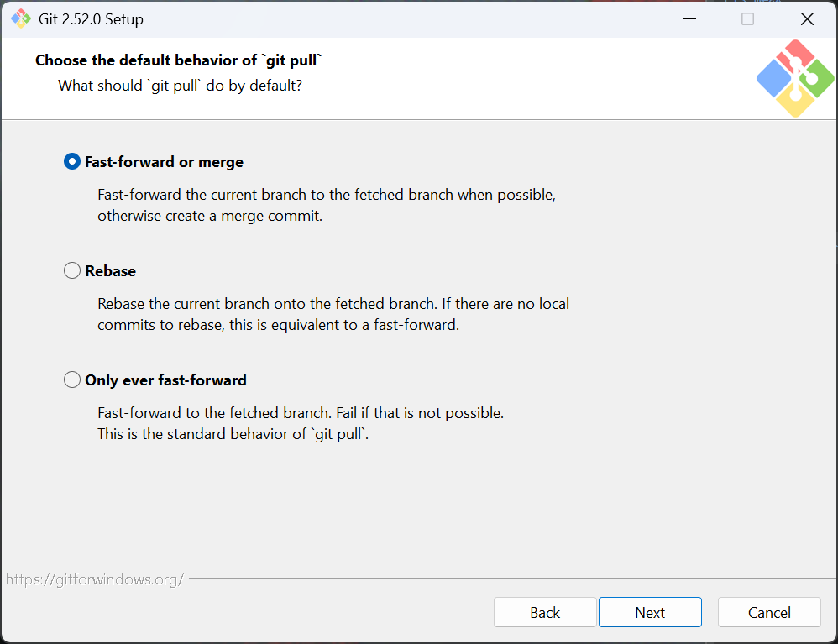The image size is (838, 644).
Task: Click the 'Choose the default behavior' heading
Action: click(179, 60)
